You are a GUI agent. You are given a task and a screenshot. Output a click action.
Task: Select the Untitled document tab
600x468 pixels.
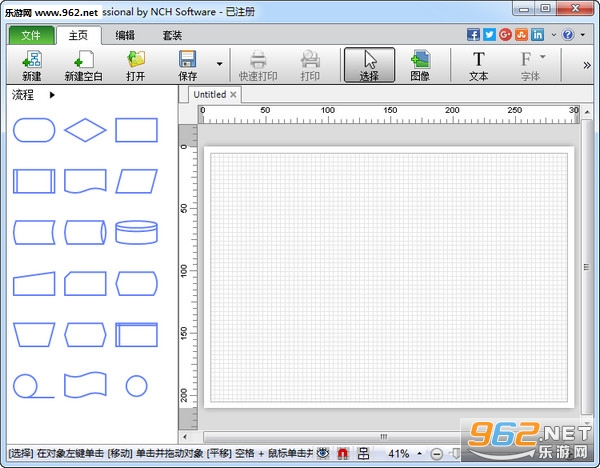(210, 95)
